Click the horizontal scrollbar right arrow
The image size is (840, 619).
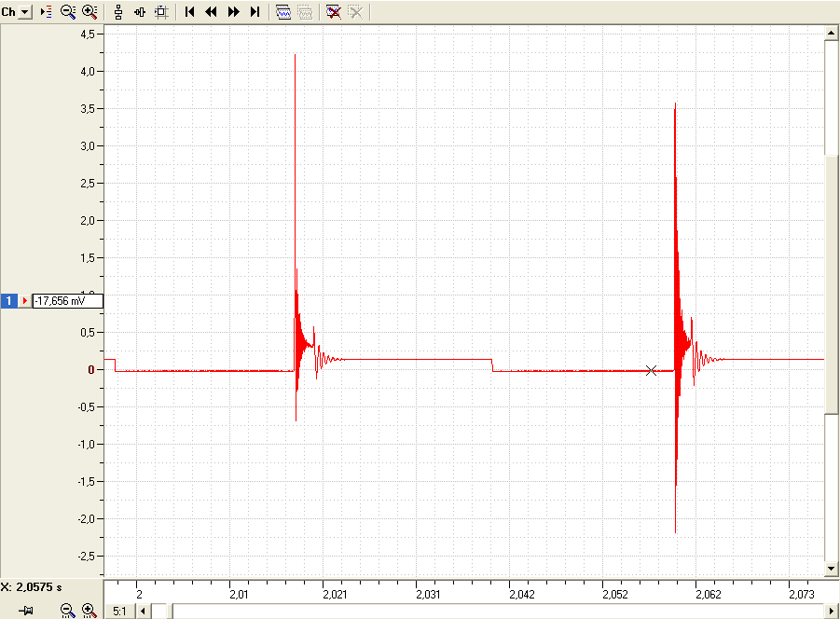pos(832,611)
